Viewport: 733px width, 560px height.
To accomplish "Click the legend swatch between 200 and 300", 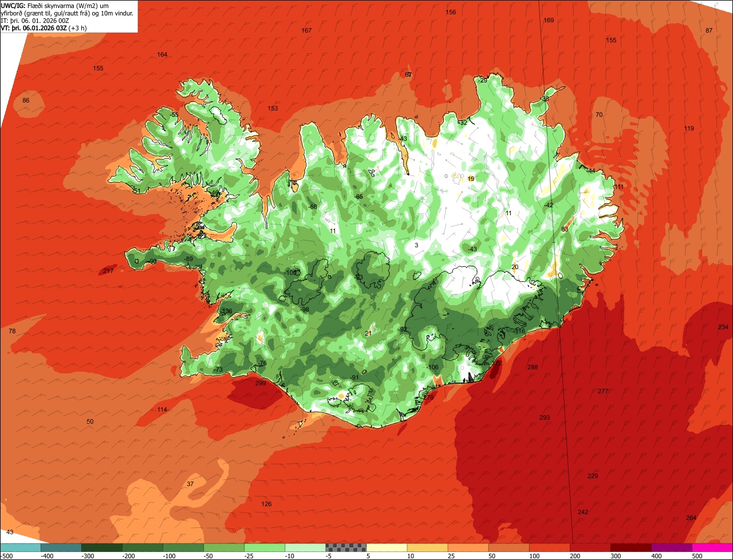I will click(x=590, y=547).
